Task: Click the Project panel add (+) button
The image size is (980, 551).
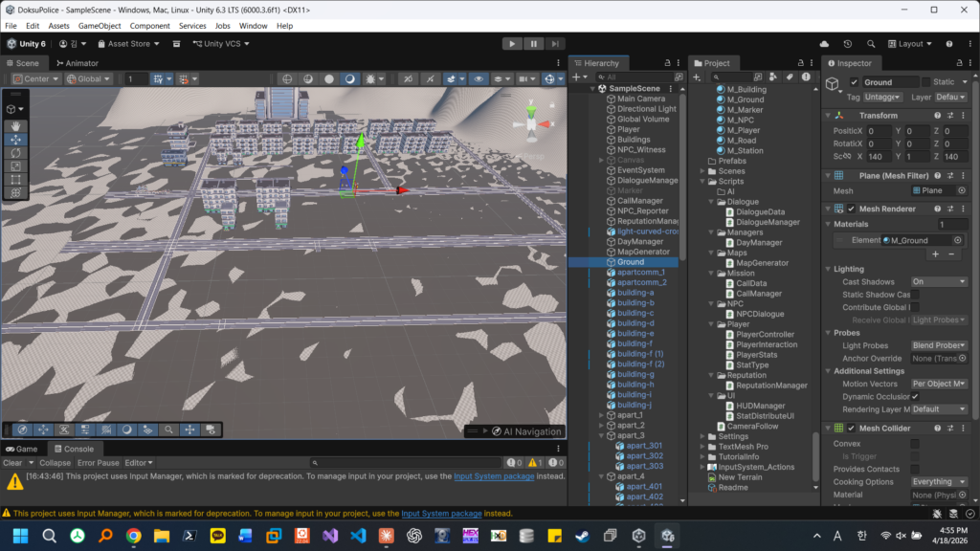Action: [697, 77]
